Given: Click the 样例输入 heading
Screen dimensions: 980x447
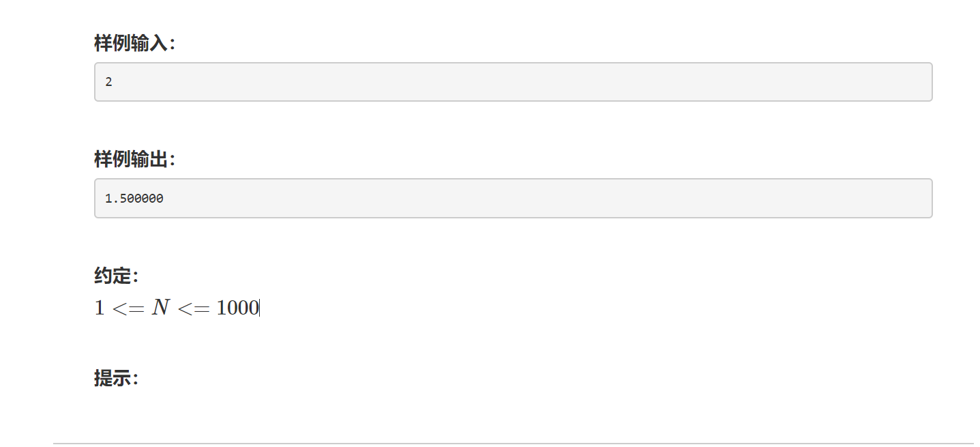Looking at the screenshot, I should [134, 44].
